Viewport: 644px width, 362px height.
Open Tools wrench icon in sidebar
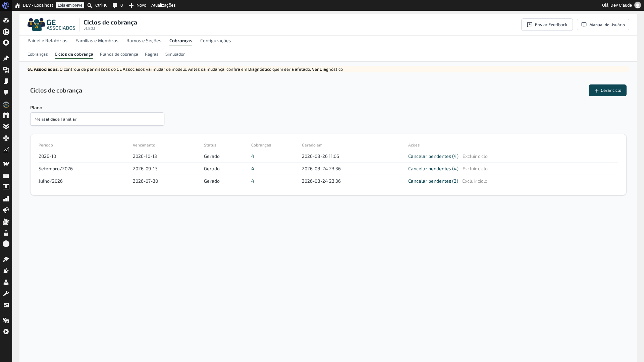click(x=6, y=294)
